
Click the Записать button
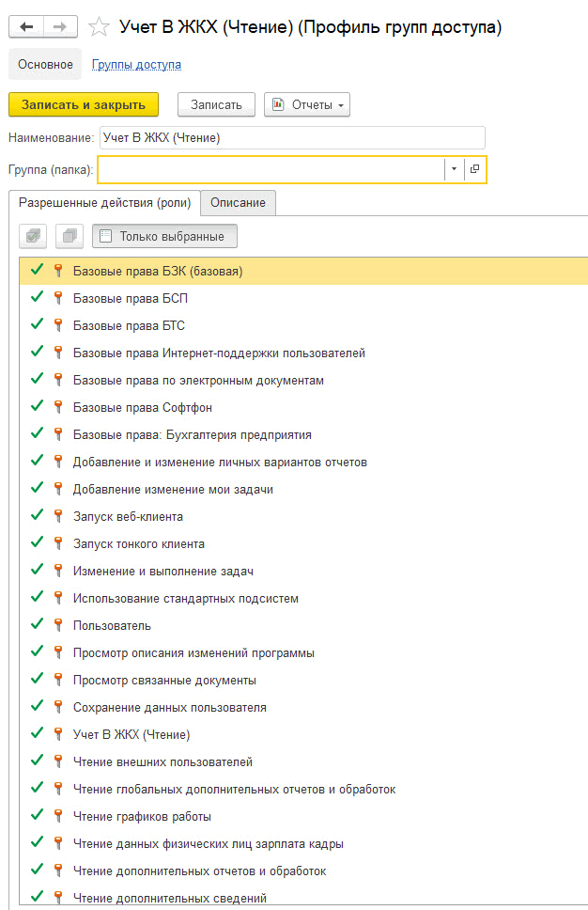pyautogui.click(x=216, y=104)
